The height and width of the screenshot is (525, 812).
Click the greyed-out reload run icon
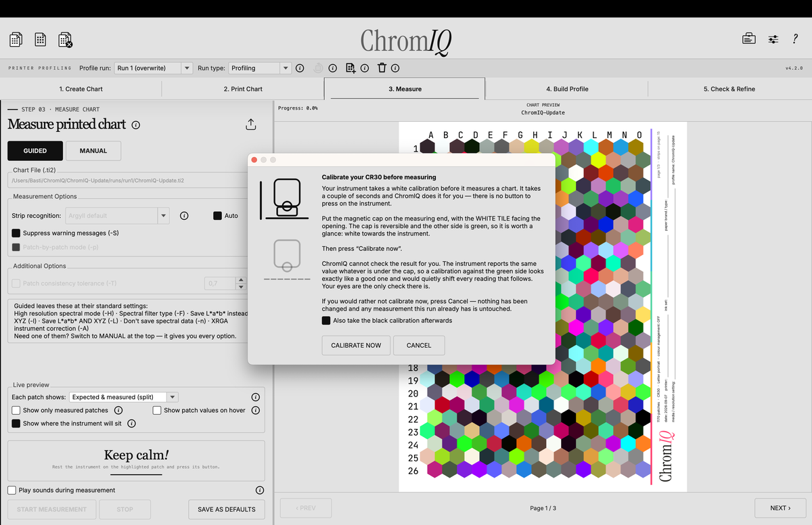tap(319, 68)
